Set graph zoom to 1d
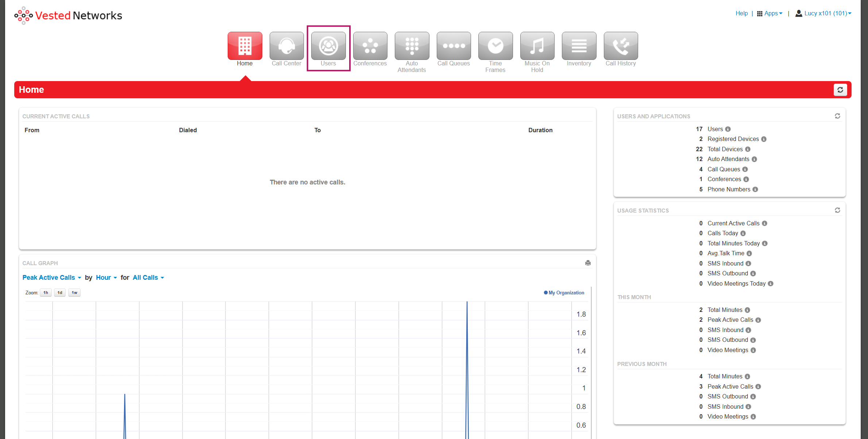Screen dimensions: 868x439 click(60, 293)
